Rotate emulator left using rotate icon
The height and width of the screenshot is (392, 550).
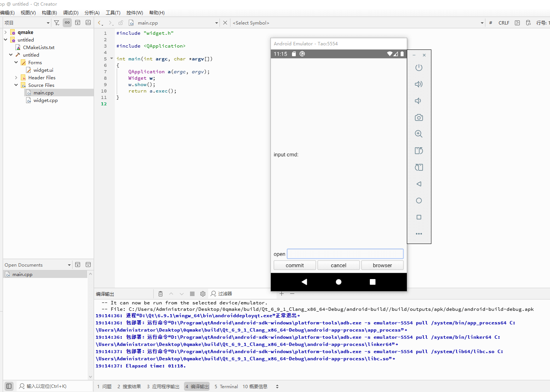tap(419, 151)
